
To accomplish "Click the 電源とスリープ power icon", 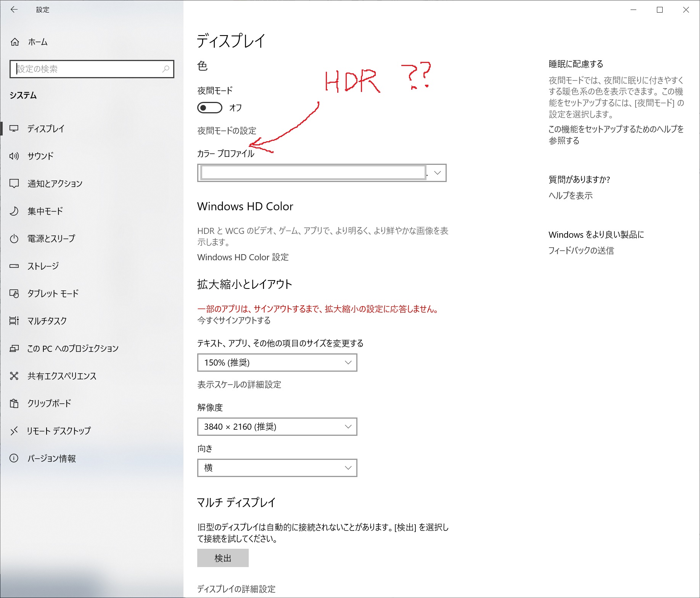I will [14, 239].
